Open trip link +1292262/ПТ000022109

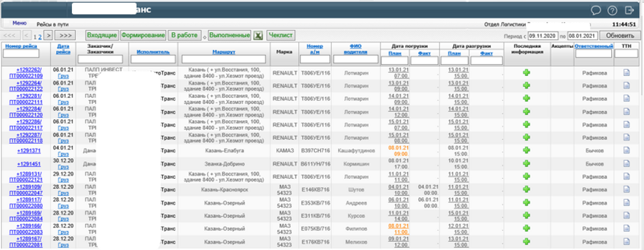click(x=26, y=73)
